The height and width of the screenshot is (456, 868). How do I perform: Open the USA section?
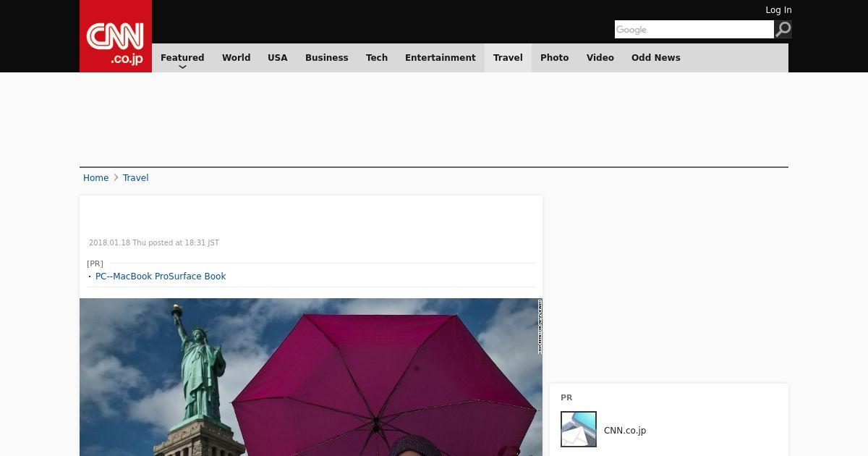[278, 58]
